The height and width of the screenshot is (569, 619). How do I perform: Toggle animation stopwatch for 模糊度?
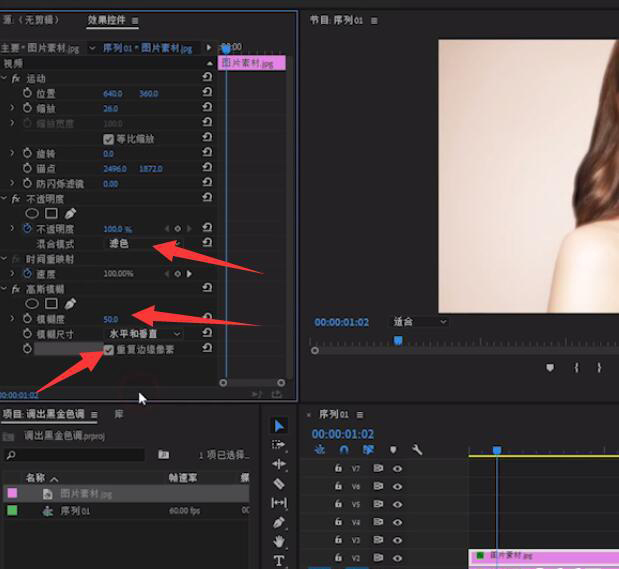point(27,318)
